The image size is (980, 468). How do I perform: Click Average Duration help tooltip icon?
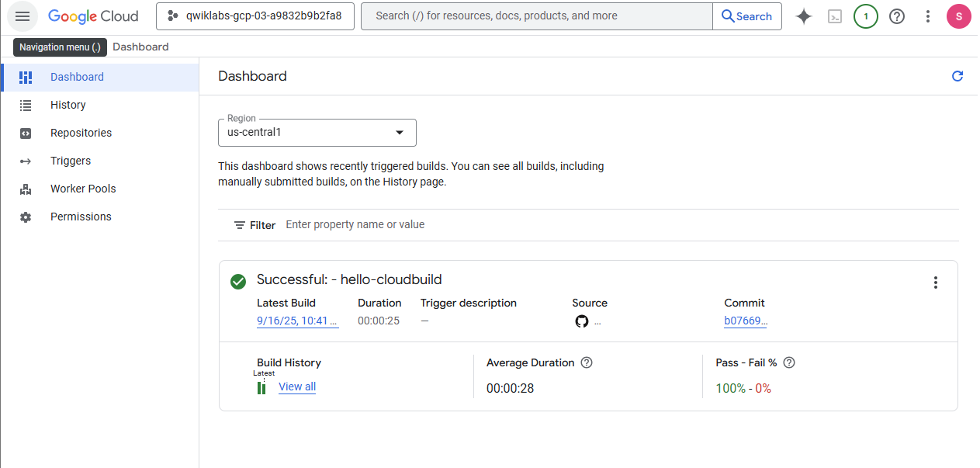tap(587, 362)
